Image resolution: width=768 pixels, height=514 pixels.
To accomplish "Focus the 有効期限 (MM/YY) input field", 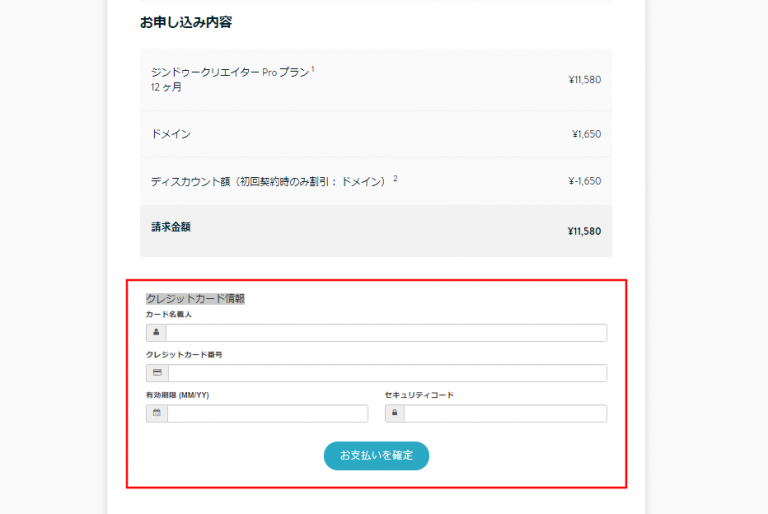I will tap(267, 413).
